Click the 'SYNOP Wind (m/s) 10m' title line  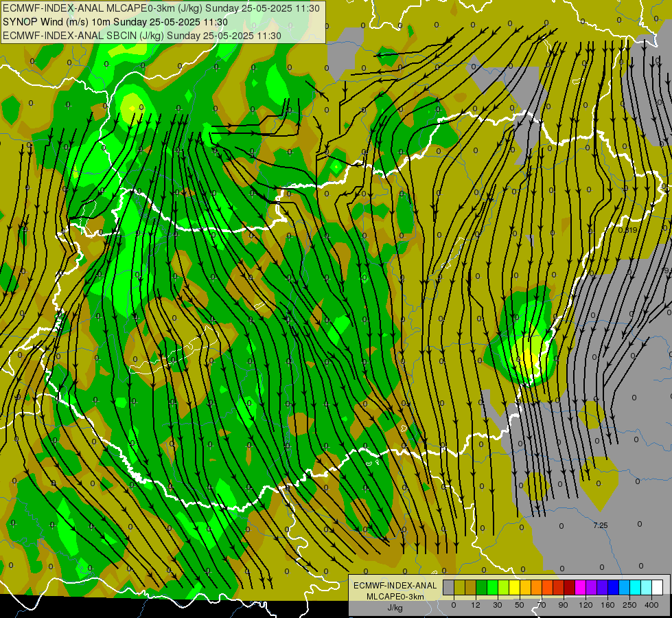pos(115,22)
